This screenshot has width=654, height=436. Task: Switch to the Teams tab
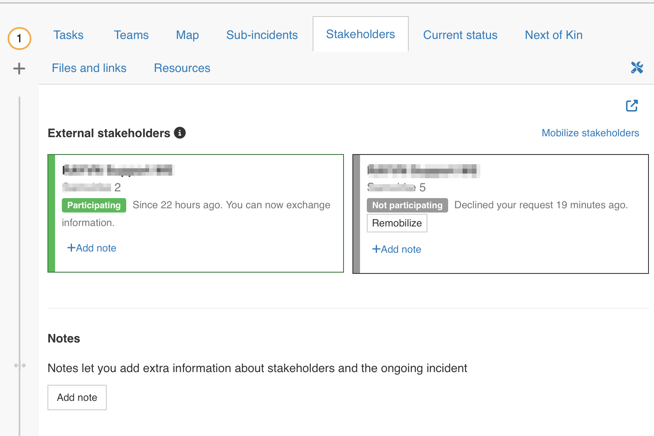coord(131,35)
